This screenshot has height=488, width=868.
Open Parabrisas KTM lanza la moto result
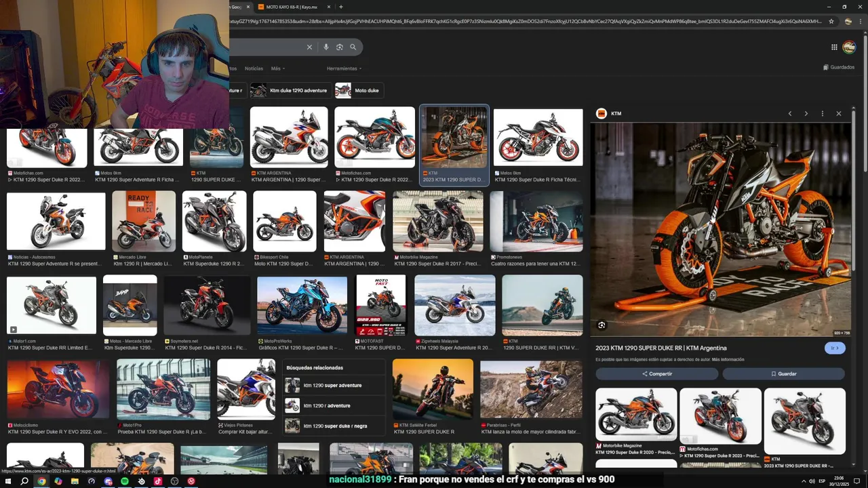(x=531, y=390)
